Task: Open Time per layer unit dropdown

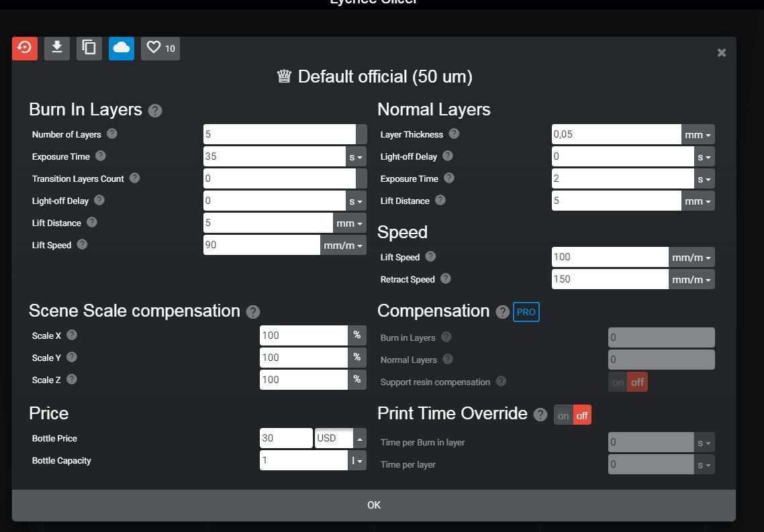Action: tap(704, 465)
